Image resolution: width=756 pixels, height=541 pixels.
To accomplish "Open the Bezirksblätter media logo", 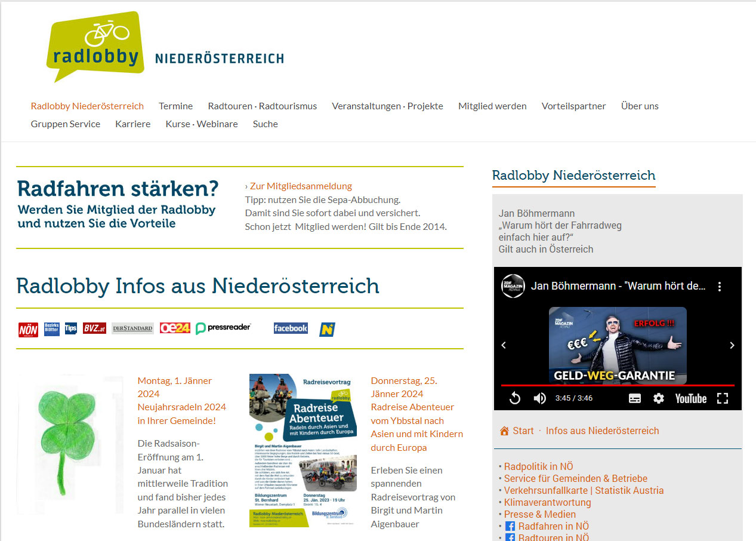I will coord(52,329).
